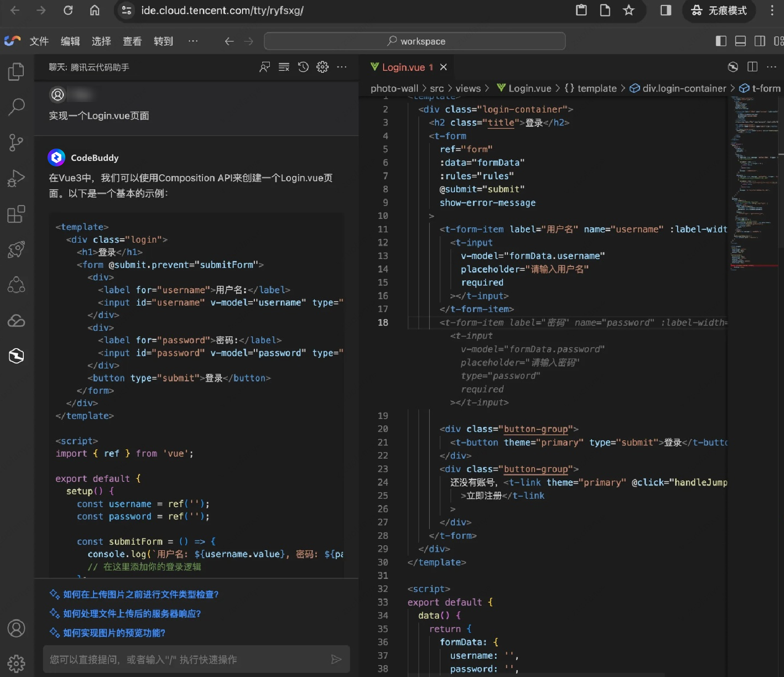Open the Search view in activity bar
Image resolution: width=784 pixels, height=677 pixels.
click(16, 106)
